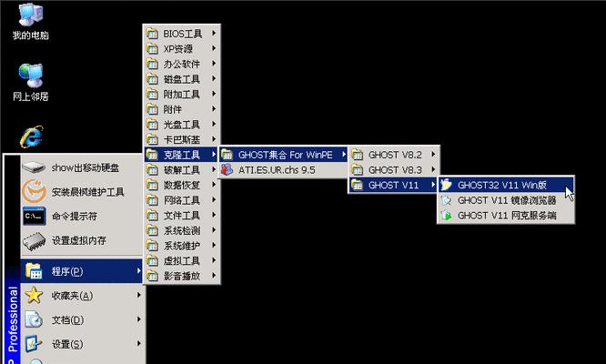Click the 程序(P) folder icon
606x364 pixels.
pos(34,271)
